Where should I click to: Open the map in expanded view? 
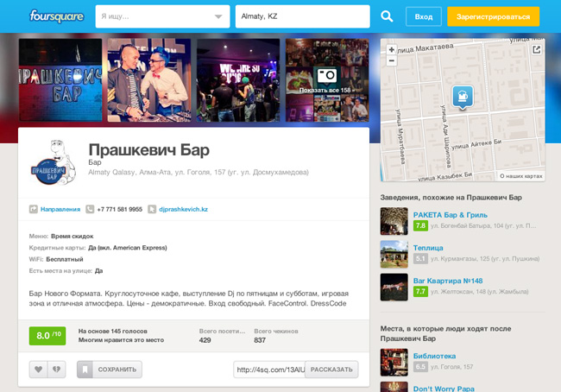pos(536,50)
